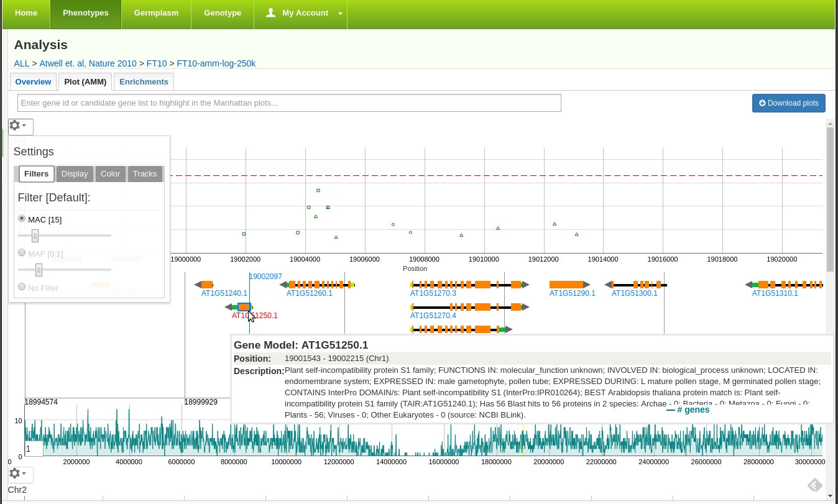The image size is (838, 504).
Task: Select the MAF [0.1] radio button
Action: click(x=22, y=253)
